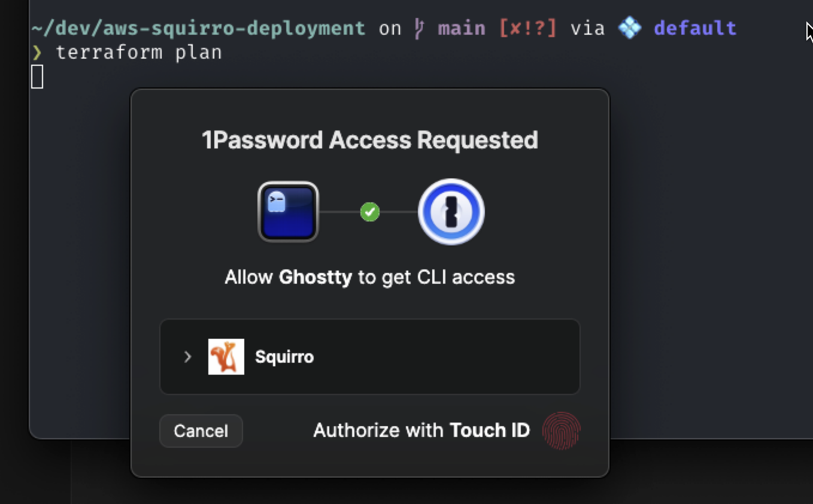The width and height of the screenshot is (813, 504).
Task: Click the terraform plan command text
Action: 139,53
